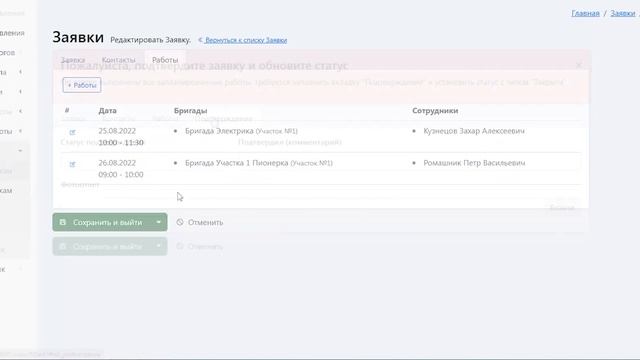Select Бригада Участка 1 Пионерка
Image resolution: width=640 pixels, height=360 pixels.
(237, 162)
